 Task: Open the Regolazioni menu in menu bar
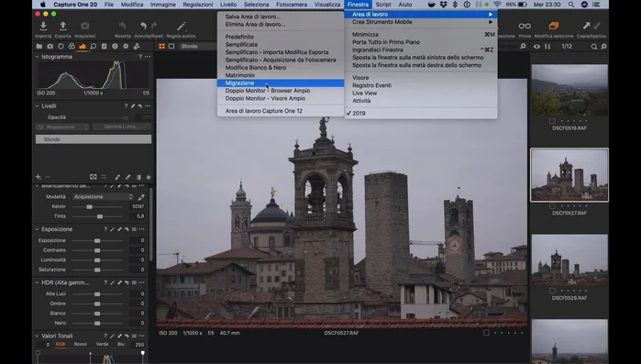tap(198, 5)
